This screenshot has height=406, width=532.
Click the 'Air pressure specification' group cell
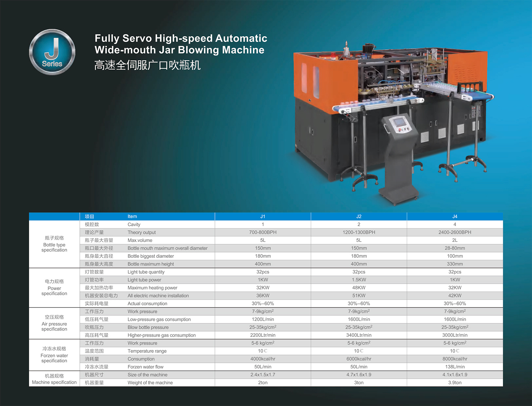(54, 323)
